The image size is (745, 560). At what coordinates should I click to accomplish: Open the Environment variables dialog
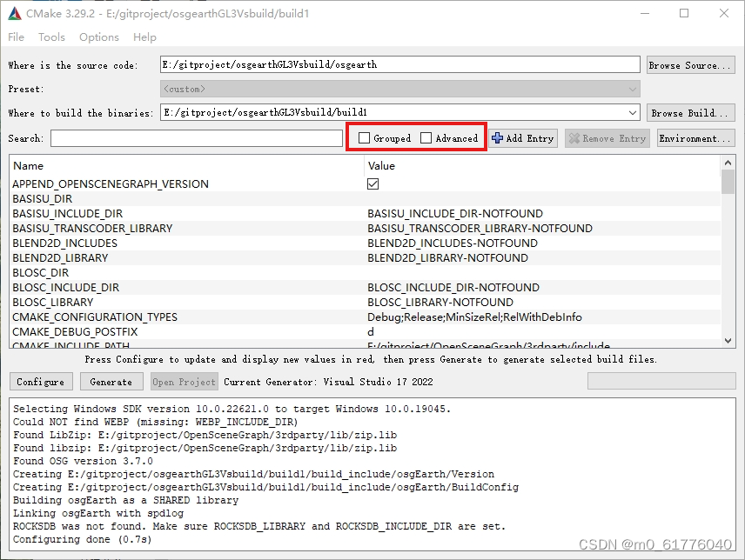coord(694,137)
